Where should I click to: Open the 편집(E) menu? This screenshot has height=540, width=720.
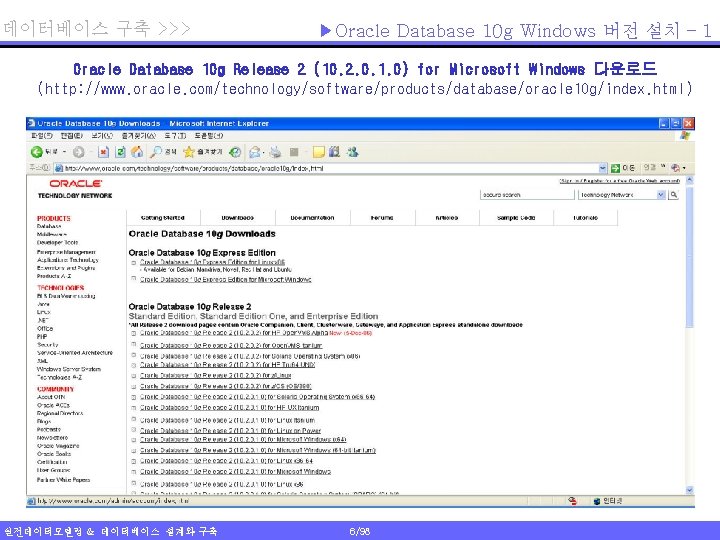[72, 136]
